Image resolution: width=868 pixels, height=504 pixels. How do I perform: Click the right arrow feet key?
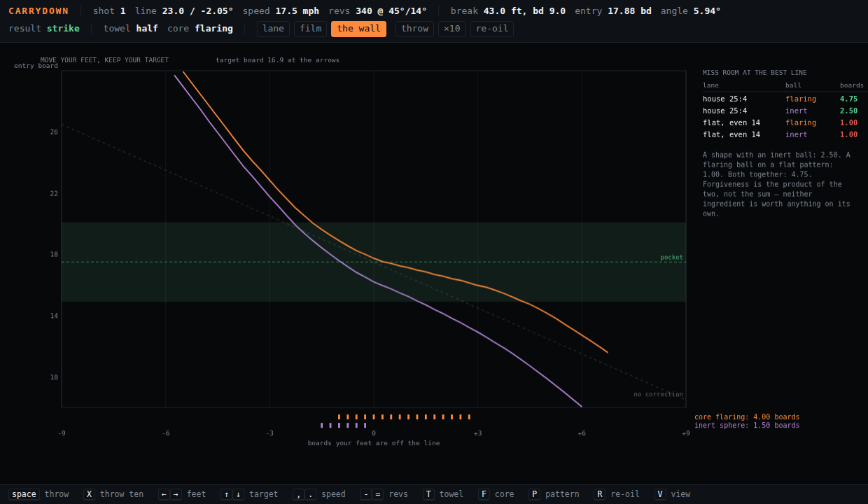coord(176,494)
